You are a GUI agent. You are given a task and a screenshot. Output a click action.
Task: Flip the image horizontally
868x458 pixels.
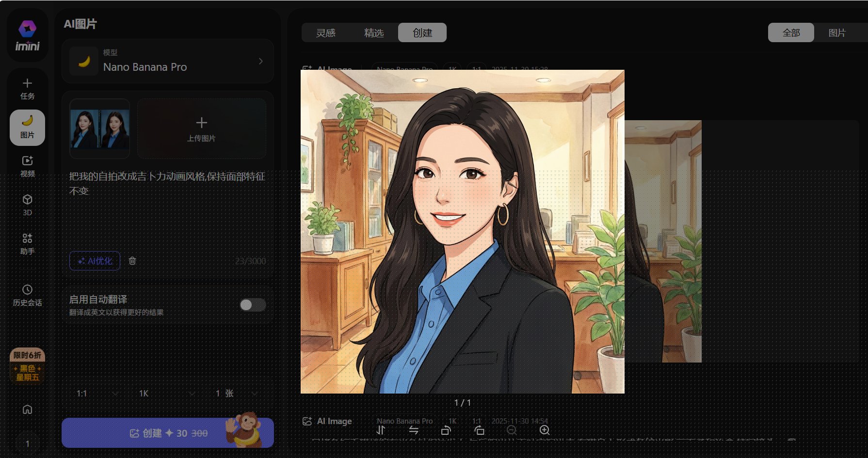coord(414,430)
